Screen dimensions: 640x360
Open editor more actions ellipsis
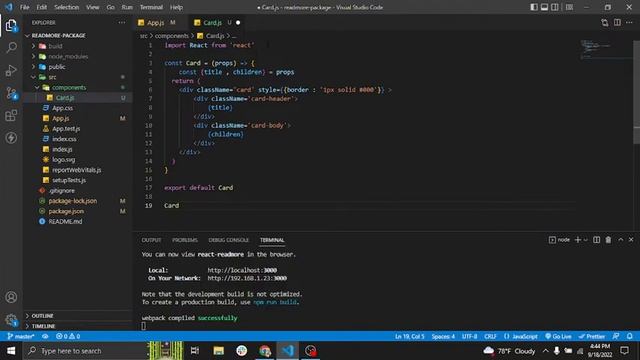629,22
